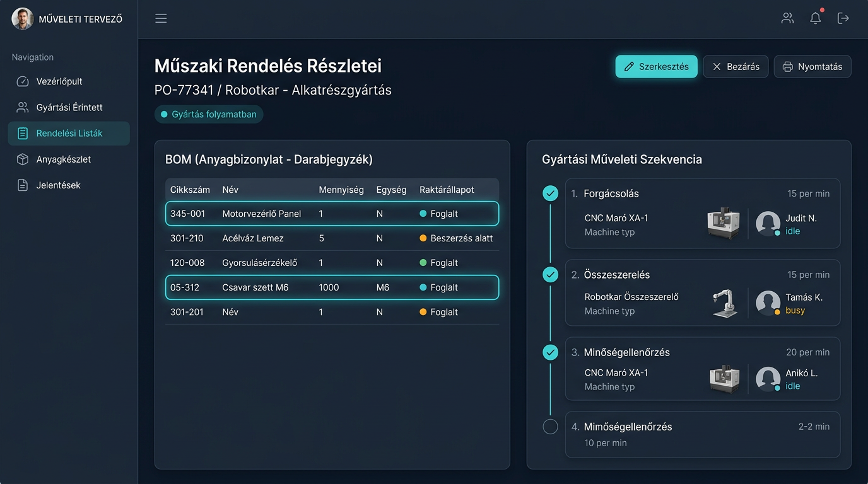Click item number 301-210
The height and width of the screenshot is (484, 868).
click(x=187, y=238)
